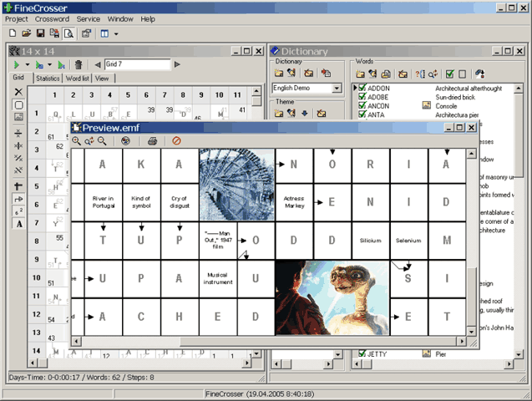Viewport: 532px width, 401px height.
Task: Click the red cancel icon in Preview toolbar
Action: point(176,141)
